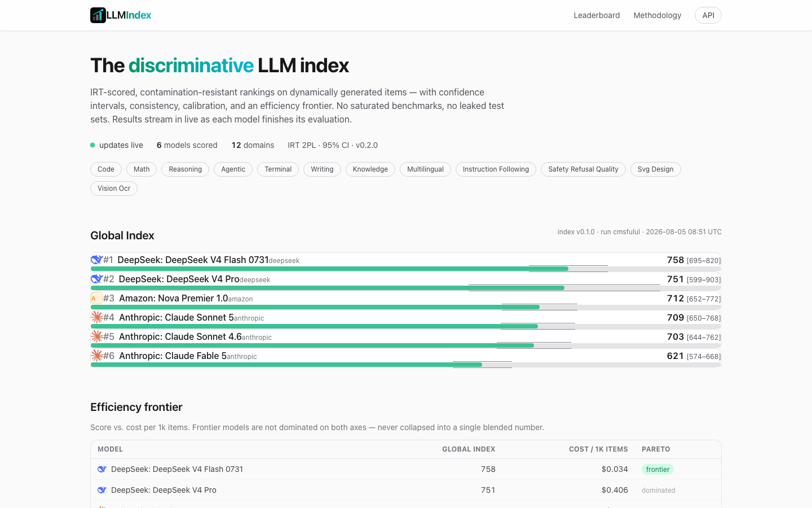Click score bar for Claude Fable 5

click(406, 365)
